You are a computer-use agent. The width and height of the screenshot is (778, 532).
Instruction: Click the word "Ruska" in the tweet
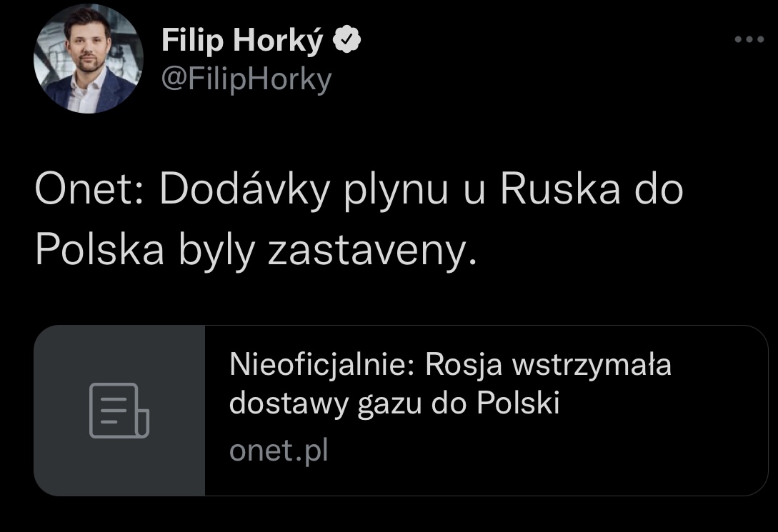tap(560, 190)
